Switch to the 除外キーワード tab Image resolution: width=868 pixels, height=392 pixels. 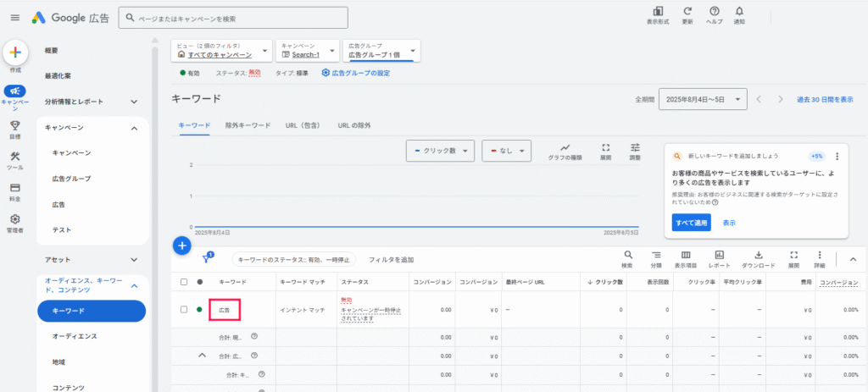coord(248,125)
